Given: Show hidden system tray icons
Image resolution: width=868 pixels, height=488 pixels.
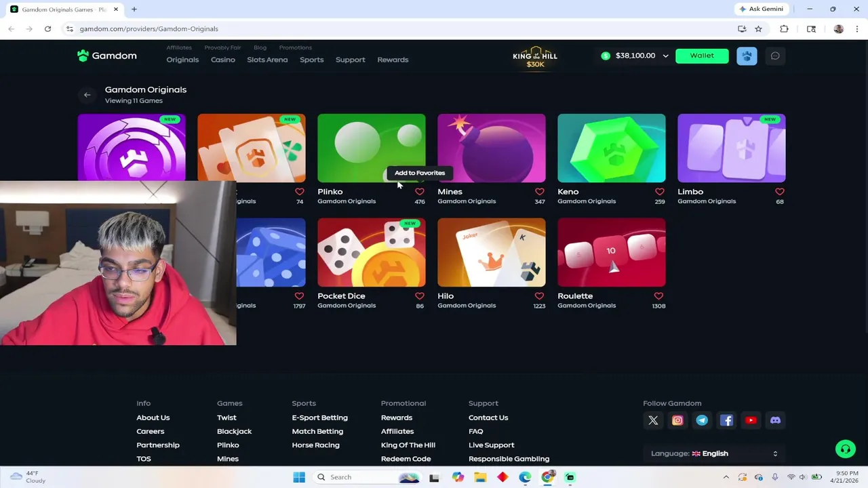Looking at the screenshot, I should coord(726,477).
